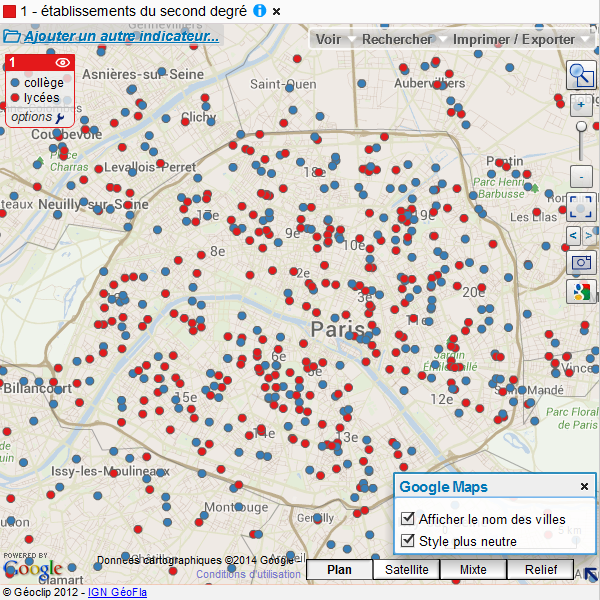Select the Relief map tab

point(540,570)
